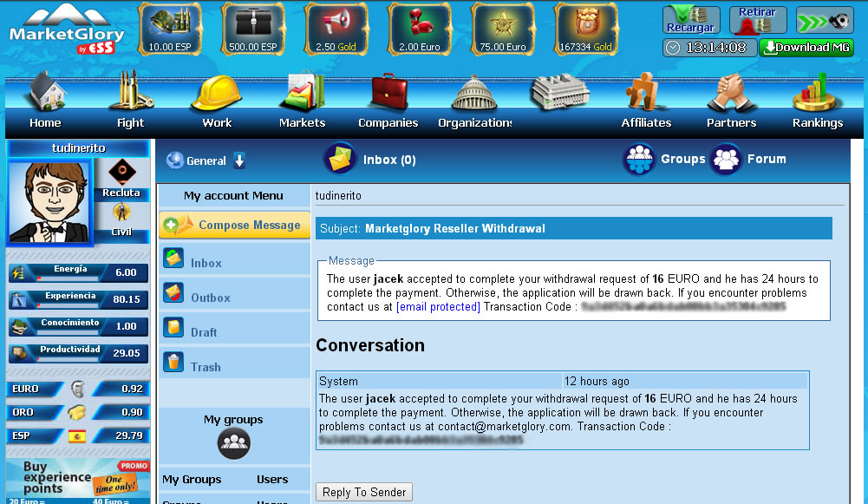Open the 75.00 Euro star medal icon
Viewport: 868px width, 504px height.
point(503,29)
